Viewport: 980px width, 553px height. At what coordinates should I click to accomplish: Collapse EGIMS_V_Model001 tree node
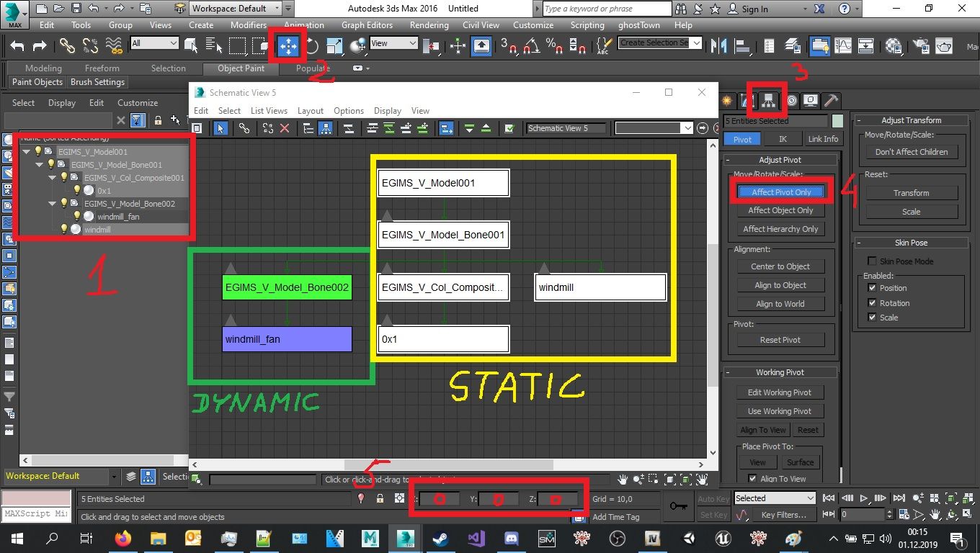click(26, 151)
